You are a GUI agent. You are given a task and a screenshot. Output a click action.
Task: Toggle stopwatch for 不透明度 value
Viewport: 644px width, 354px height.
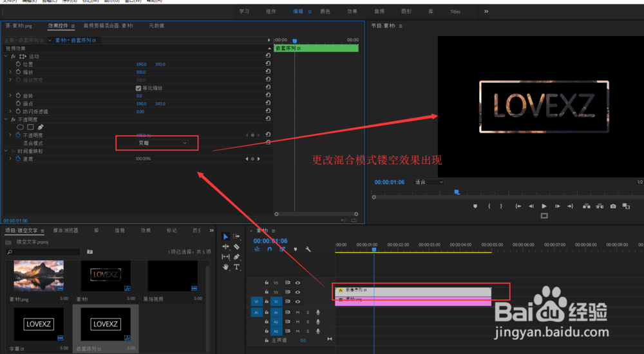click(18, 135)
